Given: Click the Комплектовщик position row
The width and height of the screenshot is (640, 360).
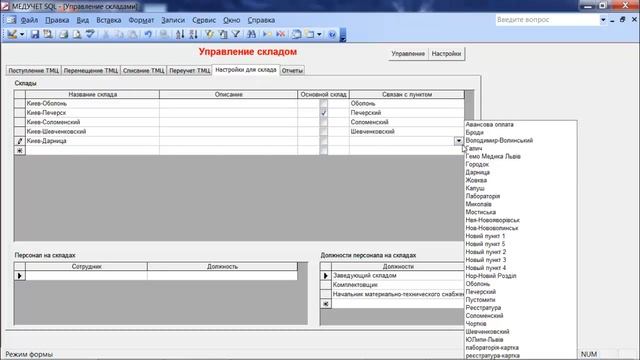Looking at the screenshot, I should (x=398, y=285).
